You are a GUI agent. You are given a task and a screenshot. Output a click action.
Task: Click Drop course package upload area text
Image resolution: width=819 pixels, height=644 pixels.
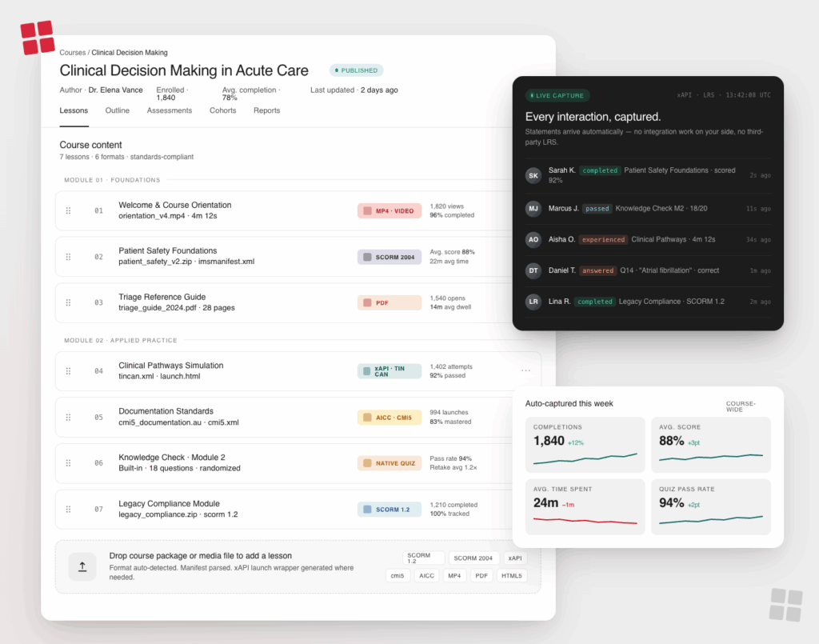point(201,556)
